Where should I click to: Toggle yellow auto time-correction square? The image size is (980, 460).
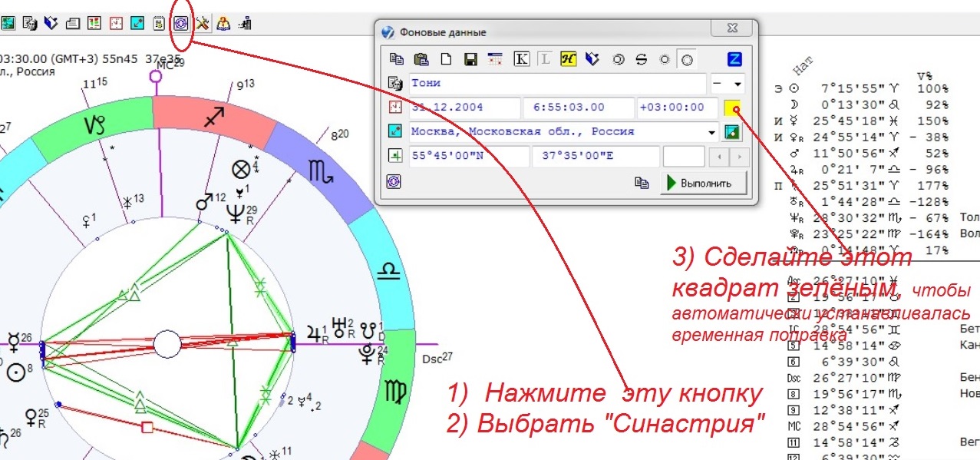733,108
